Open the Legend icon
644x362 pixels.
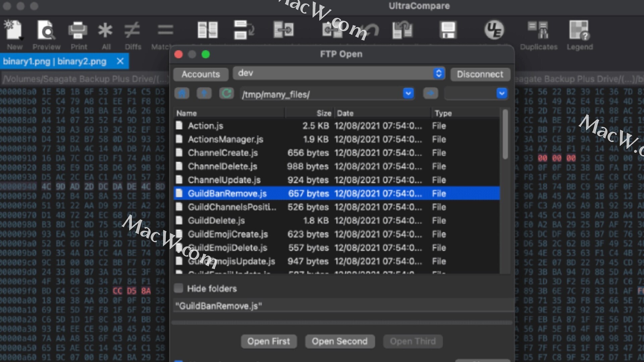579,30
